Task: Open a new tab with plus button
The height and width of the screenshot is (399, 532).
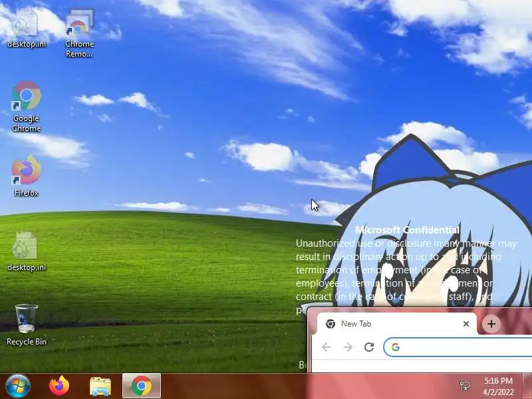Action: pos(491,324)
